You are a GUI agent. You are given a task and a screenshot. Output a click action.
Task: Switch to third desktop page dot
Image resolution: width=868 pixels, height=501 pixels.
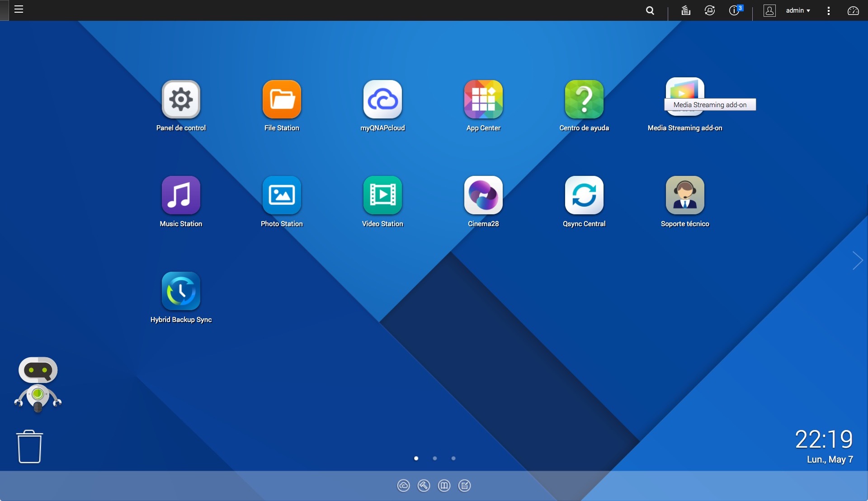coord(453,458)
